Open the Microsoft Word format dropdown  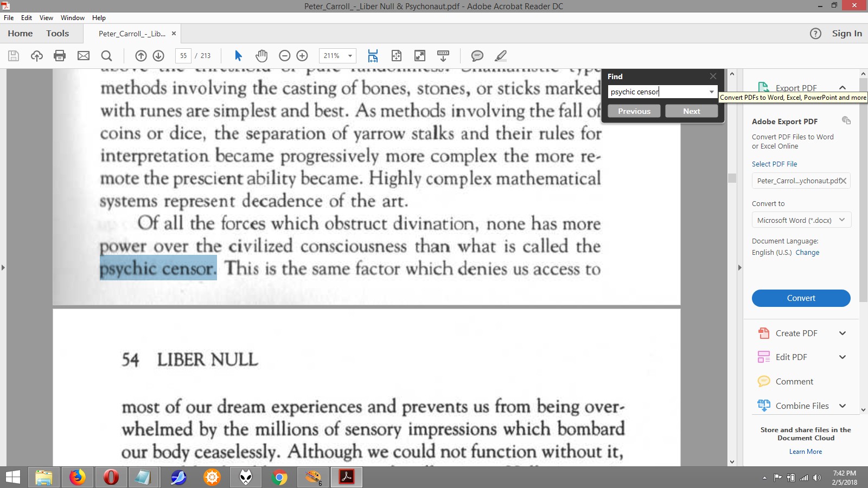pos(801,220)
